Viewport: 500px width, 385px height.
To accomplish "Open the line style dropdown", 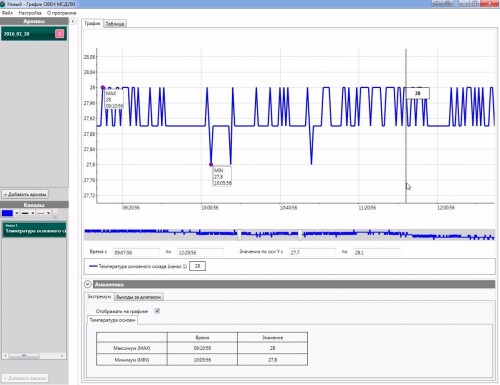I will (43, 213).
